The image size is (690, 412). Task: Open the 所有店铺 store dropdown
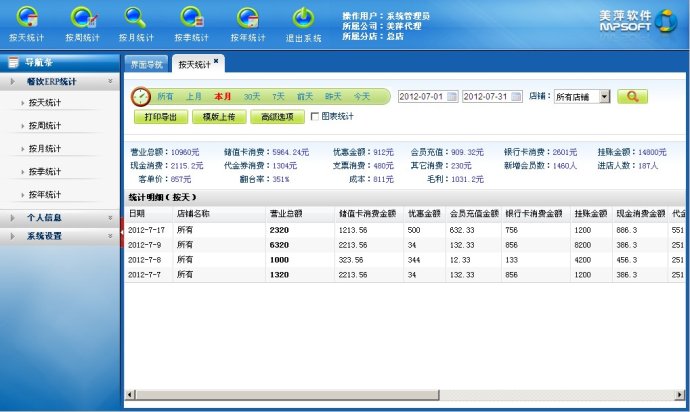(x=605, y=97)
